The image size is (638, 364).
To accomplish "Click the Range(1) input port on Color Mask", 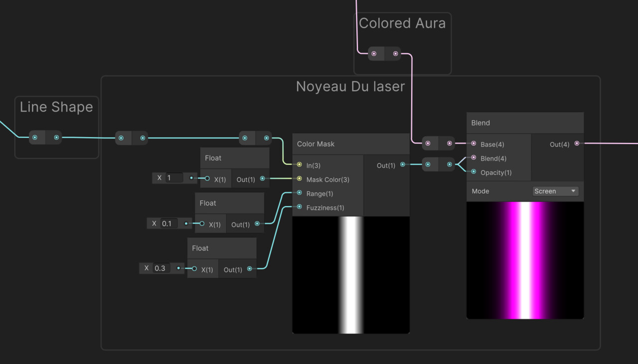I will [300, 193].
